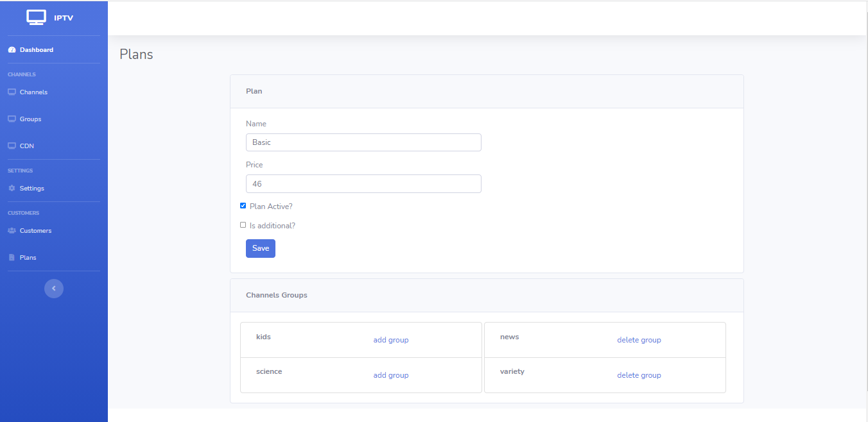This screenshot has height=422, width=868.
Task: Click the Name input field
Action: tap(363, 142)
